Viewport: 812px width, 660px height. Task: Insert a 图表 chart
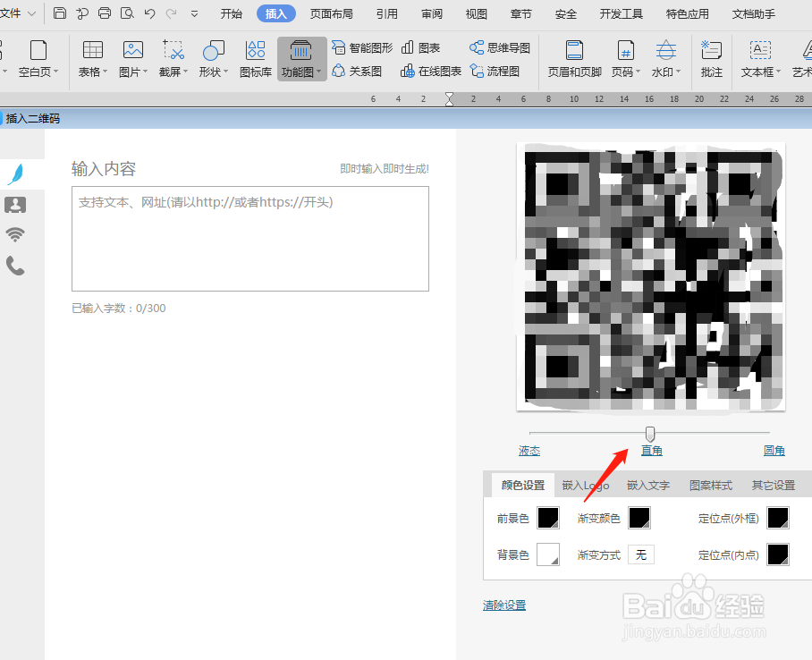420,47
